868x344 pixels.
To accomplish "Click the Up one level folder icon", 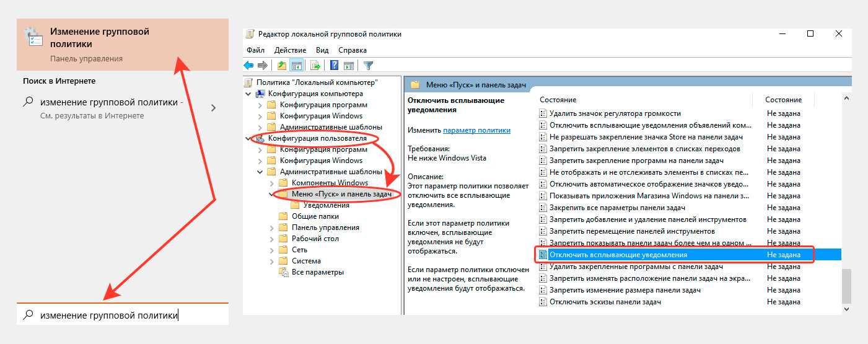I will [282, 65].
